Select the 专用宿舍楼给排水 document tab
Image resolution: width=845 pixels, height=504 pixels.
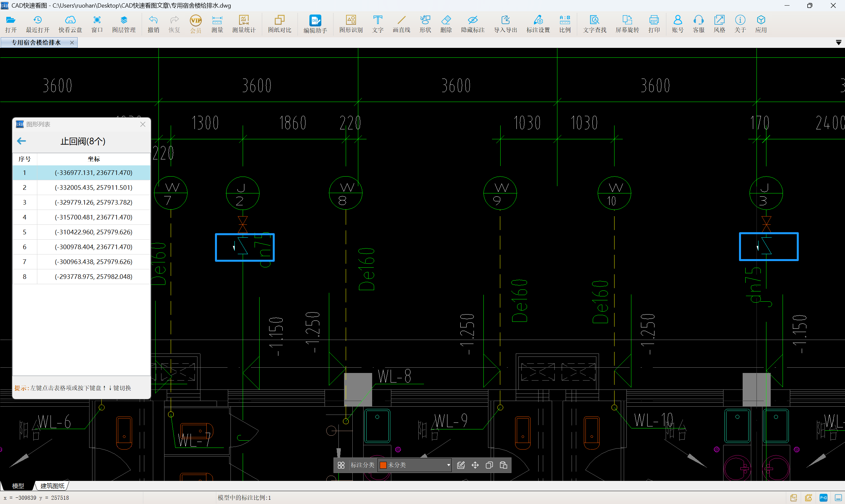[x=36, y=43]
